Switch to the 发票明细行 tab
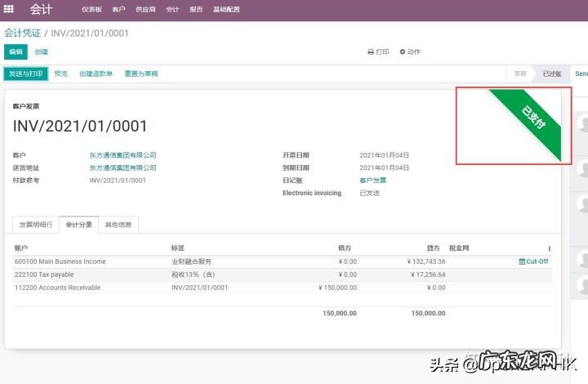This screenshot has width=588, height=384. (36, 225)
